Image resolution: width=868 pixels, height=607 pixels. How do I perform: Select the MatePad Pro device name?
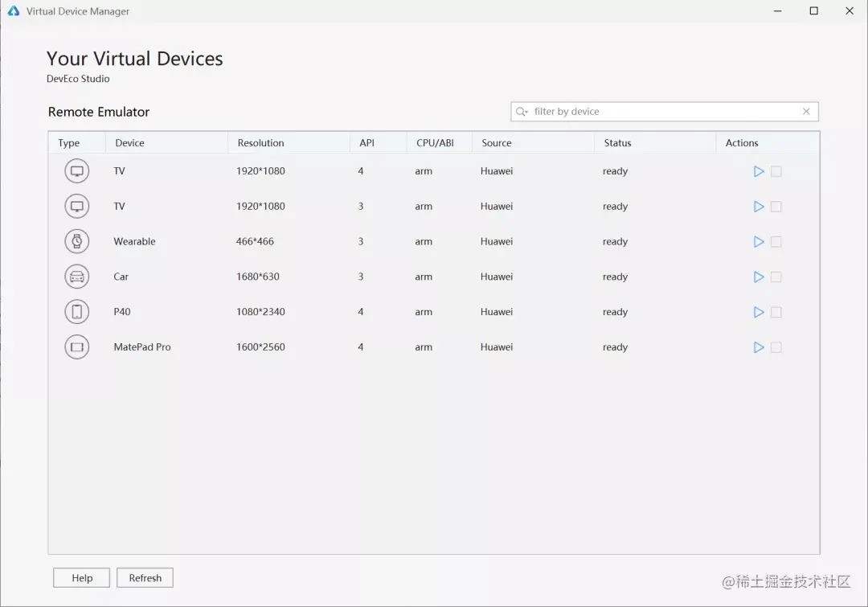pos(142,347)
